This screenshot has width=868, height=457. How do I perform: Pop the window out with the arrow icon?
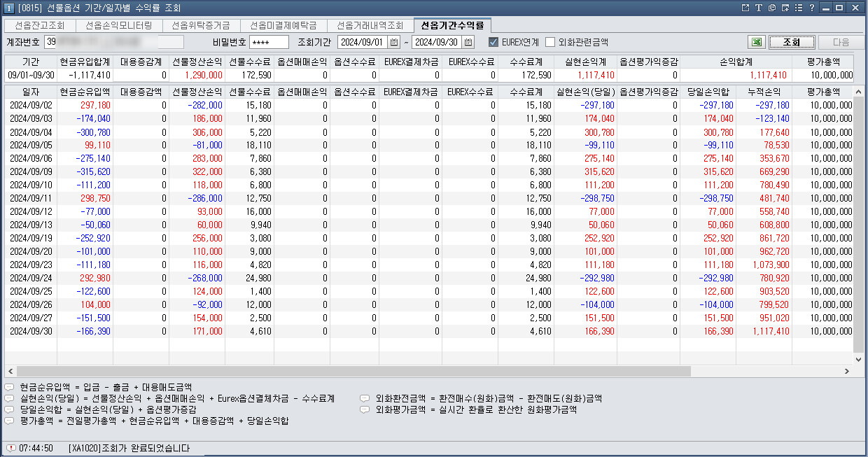tap(746, 8)
